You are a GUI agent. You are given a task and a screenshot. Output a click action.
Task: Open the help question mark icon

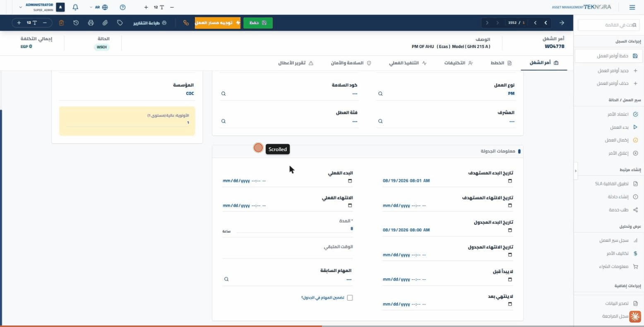pyautogui.click(x=123, y=7)
